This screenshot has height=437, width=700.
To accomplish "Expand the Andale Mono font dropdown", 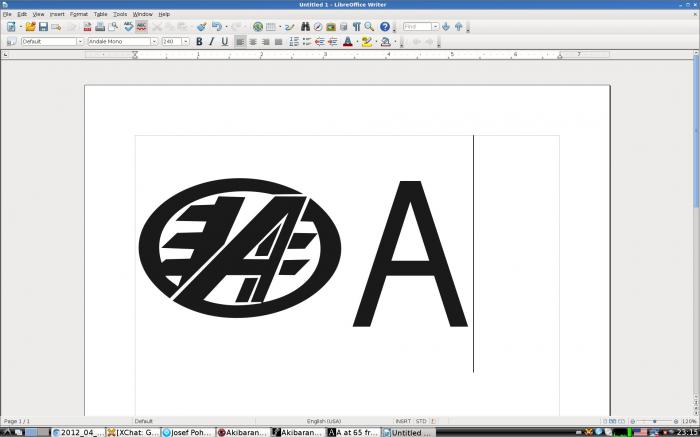I will click(154, 42).
